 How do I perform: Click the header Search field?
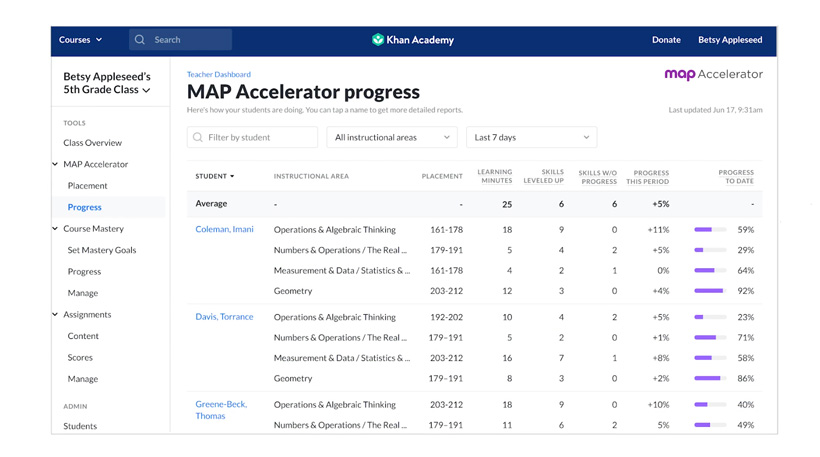point(180,40)
